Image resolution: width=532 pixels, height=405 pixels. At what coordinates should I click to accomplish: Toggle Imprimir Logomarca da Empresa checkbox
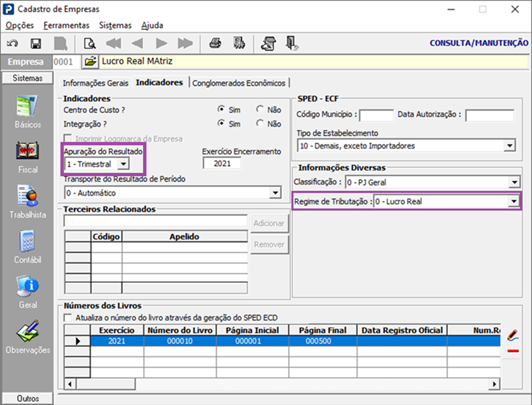point(68,138)
